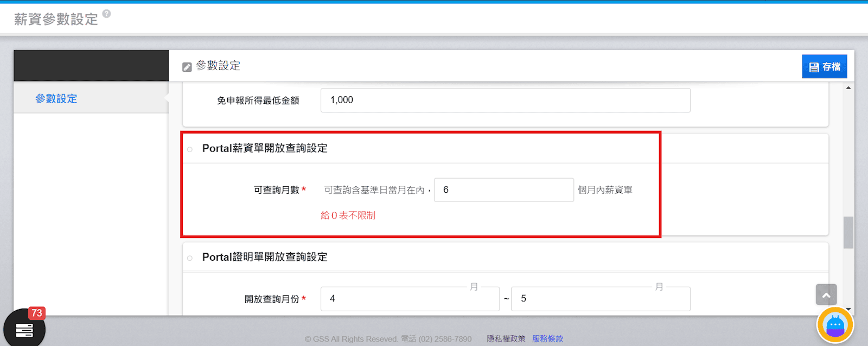This screenshot has width=868, height=346.
Task: Click the 免申報所得最低金額 input field
Action: pos(505,100)
